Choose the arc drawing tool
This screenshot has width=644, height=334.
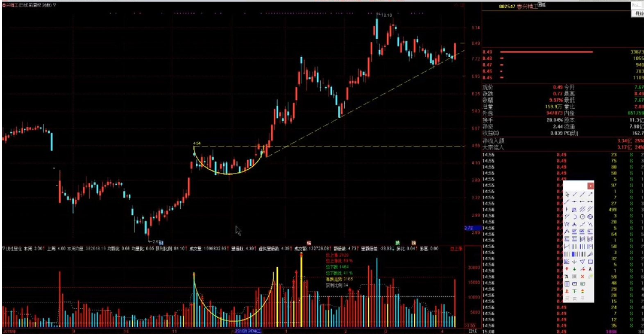point(575,217)
